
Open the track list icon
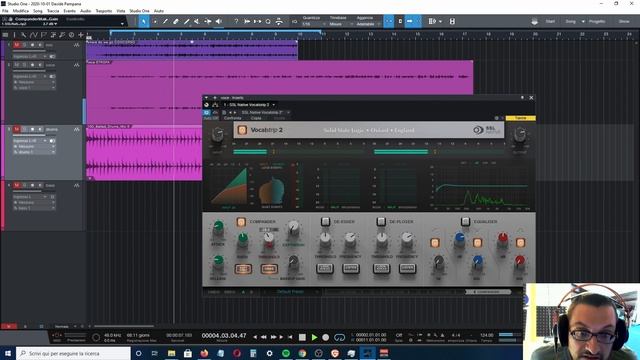(5, 35)
